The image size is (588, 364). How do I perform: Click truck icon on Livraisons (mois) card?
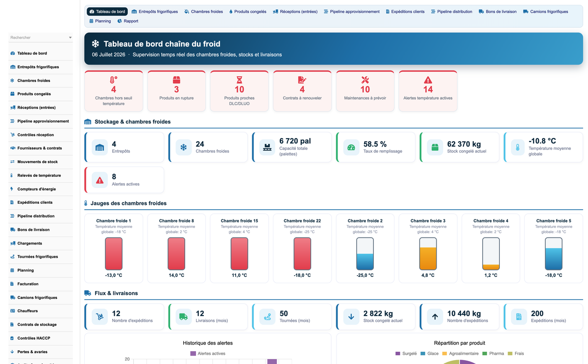coord(184,317)
